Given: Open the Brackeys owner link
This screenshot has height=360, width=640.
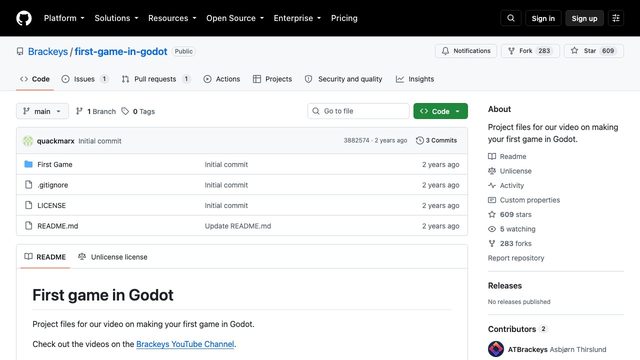Looking at the screenshot, I should [x=48, y=51].
